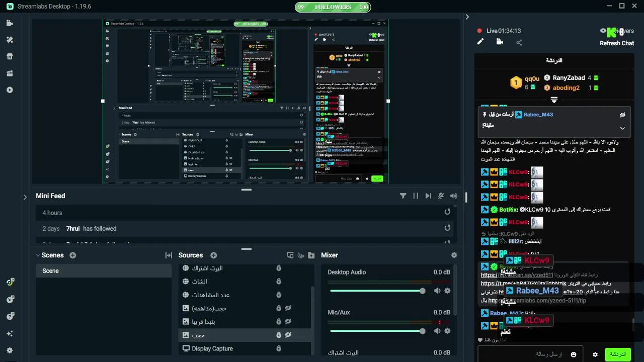
Task: Show the hidden بنبدا قريبا source
Action: 288,321
